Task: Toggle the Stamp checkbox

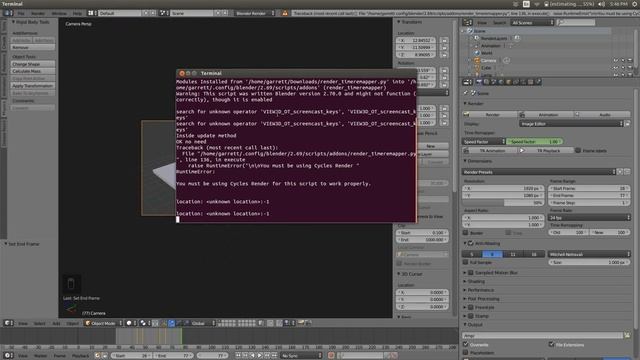Action: (x=471, y=316)
